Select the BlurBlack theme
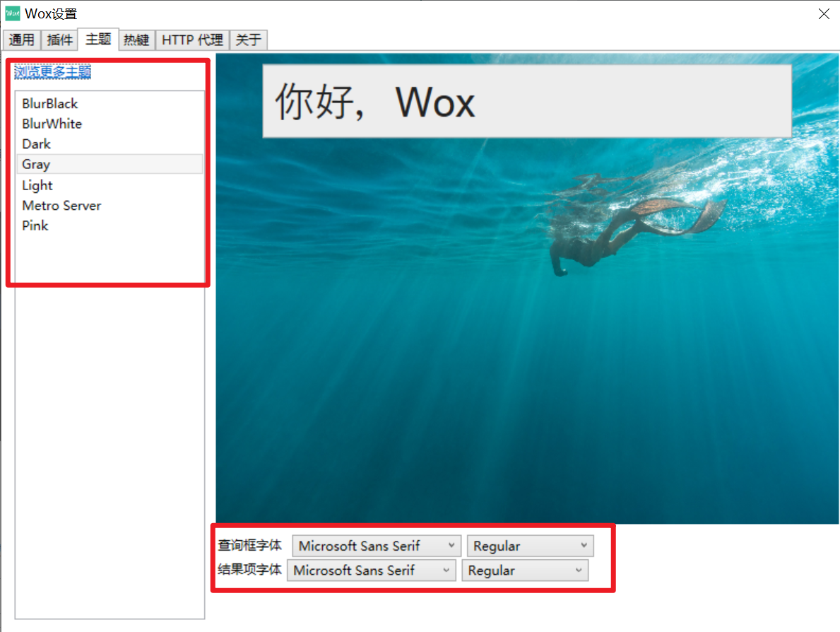The width and height of the screenshot is (840, 632). [49, 103]
